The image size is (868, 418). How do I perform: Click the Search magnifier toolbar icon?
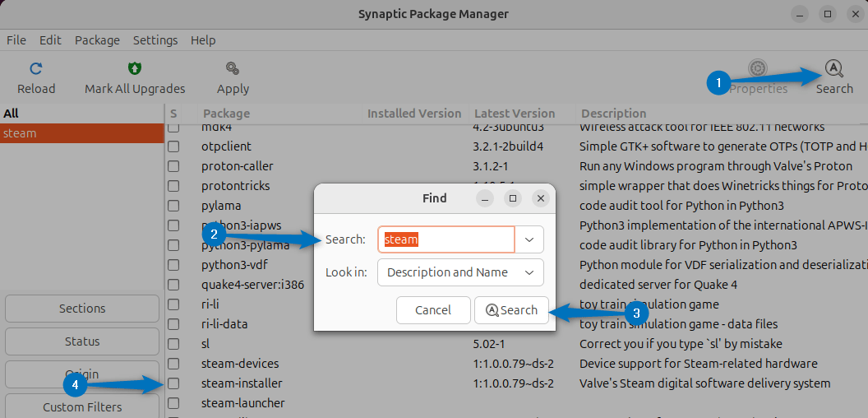click(x=833, y=69)
